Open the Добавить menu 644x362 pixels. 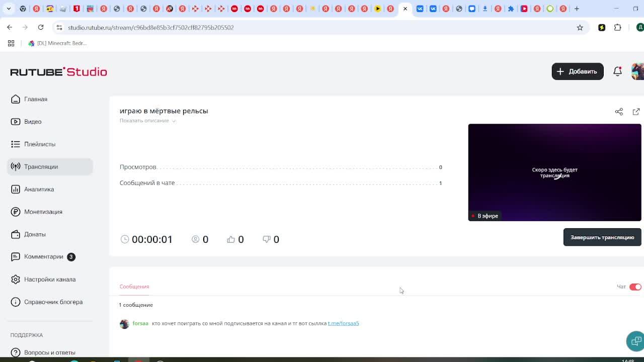pyautogui.click(x=578, y=71)
